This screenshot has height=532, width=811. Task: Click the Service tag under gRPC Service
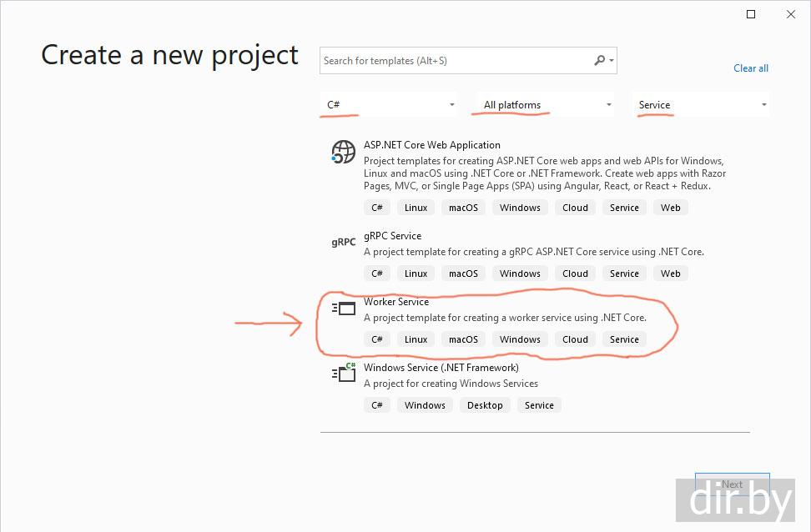point(624,274)
